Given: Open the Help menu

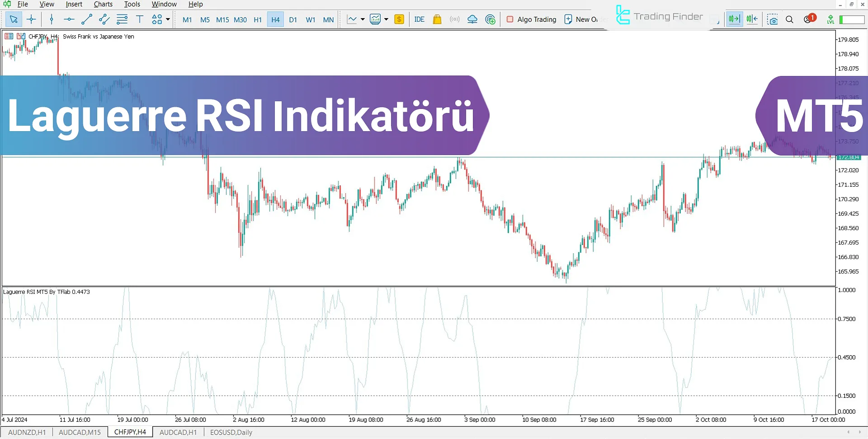Looking at the screenshot, I should (195, 4).
